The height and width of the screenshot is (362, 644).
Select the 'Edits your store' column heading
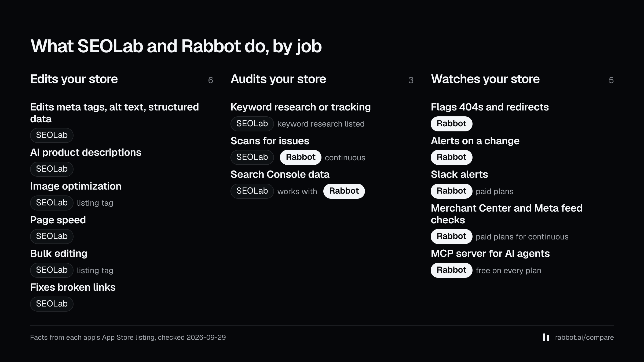pos(74,79)
